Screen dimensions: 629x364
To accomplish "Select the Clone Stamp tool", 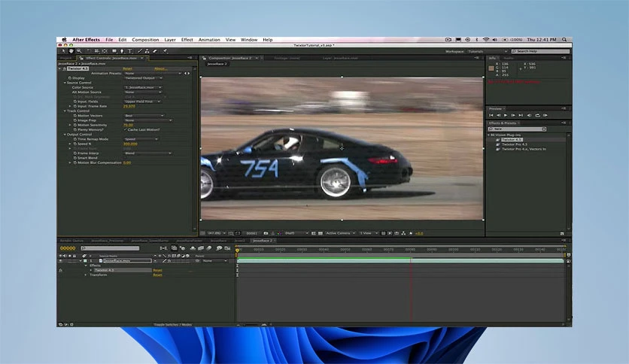I will [147, 51].
